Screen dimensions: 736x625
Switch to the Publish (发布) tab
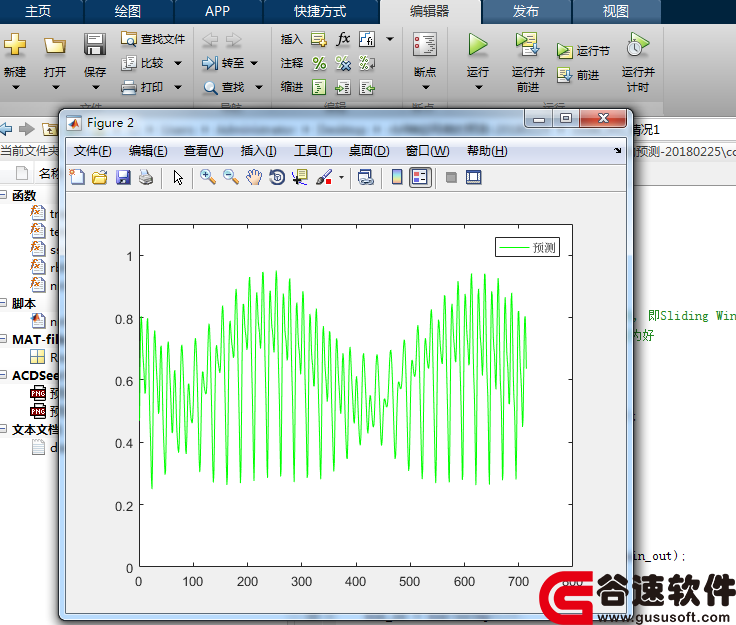(526, 11)
